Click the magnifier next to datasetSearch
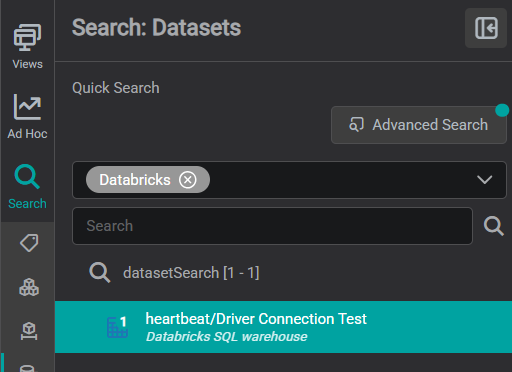Image resolution: width=512 pixels, height=372 pixels. (99, 273)
